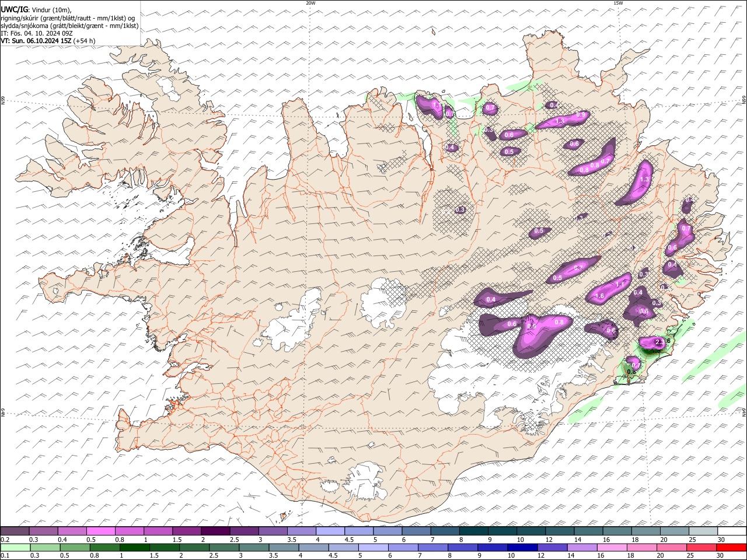Select the dark teal 8 swatch in the upper legend row
The image size is (747, 560).
474,531
